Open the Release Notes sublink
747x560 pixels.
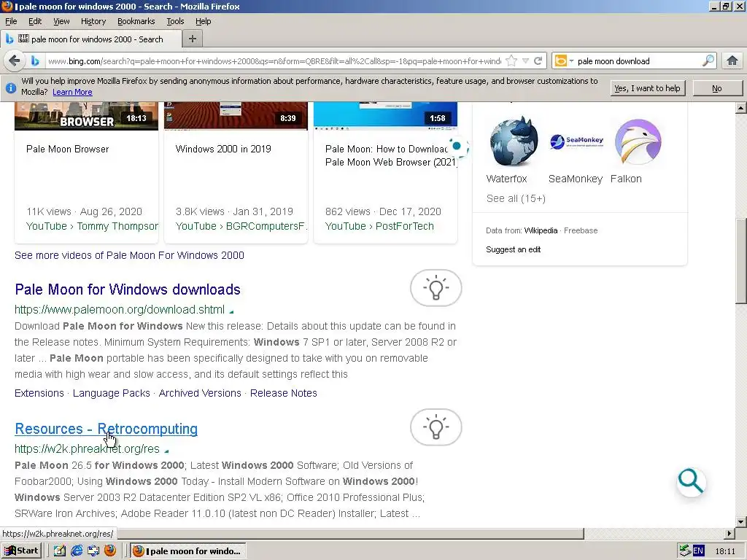[284, 393]
